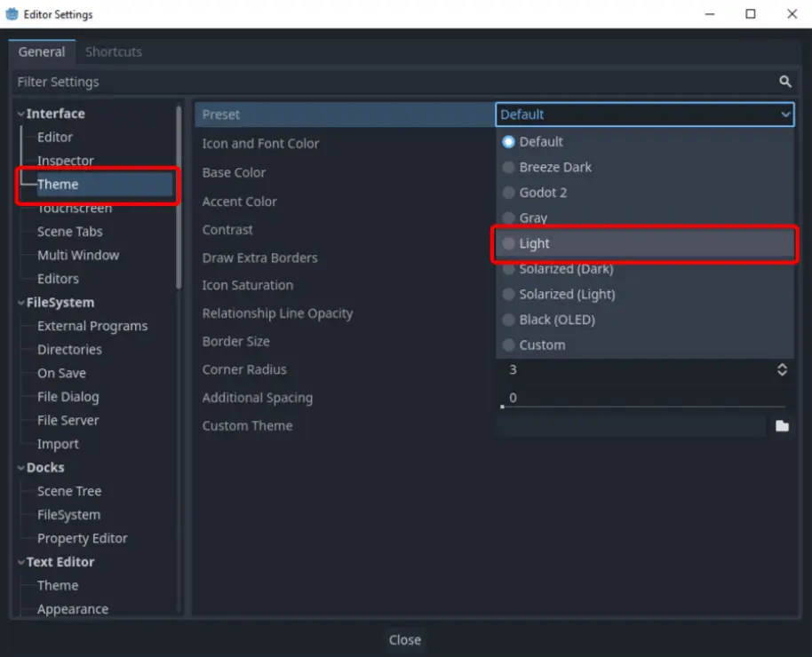Open Scene Tabs settings in sidebar
The width and height of the screenshot is (812, 657).
pyautogui.click(x=69, y=232)
